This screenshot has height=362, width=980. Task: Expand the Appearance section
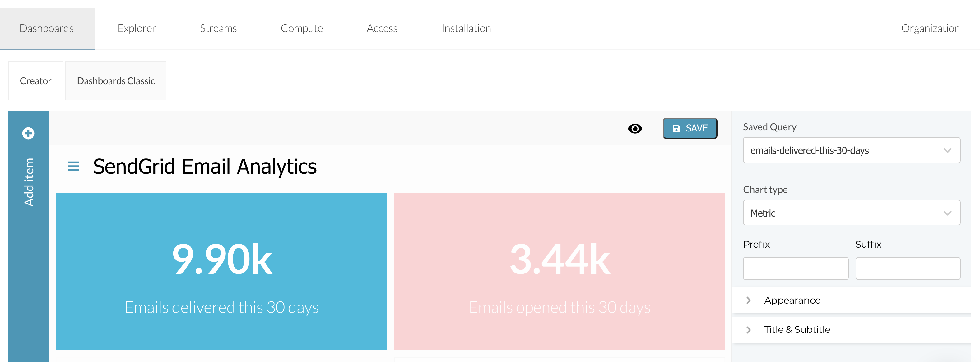(x=792, y=300)
